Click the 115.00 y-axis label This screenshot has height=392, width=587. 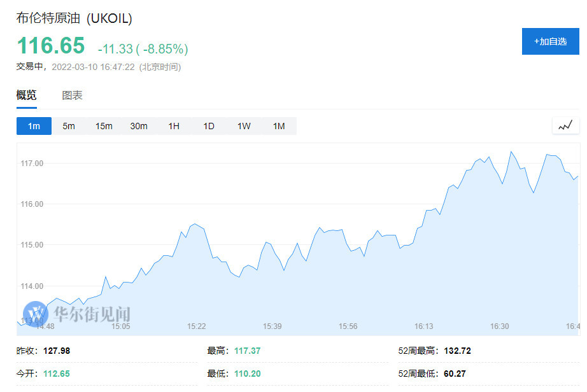[32, 245]
